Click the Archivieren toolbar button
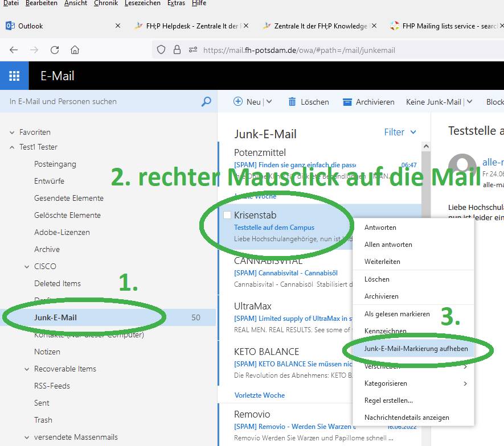The height and width of the screenshot is (446, 504). [x=368, y=102]
